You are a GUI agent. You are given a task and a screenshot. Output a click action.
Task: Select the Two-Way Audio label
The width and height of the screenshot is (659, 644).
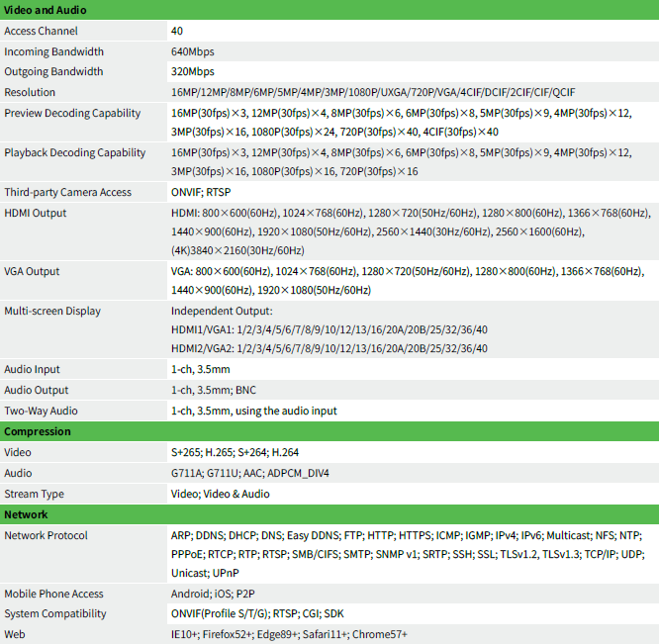click(x=41, y=411)
